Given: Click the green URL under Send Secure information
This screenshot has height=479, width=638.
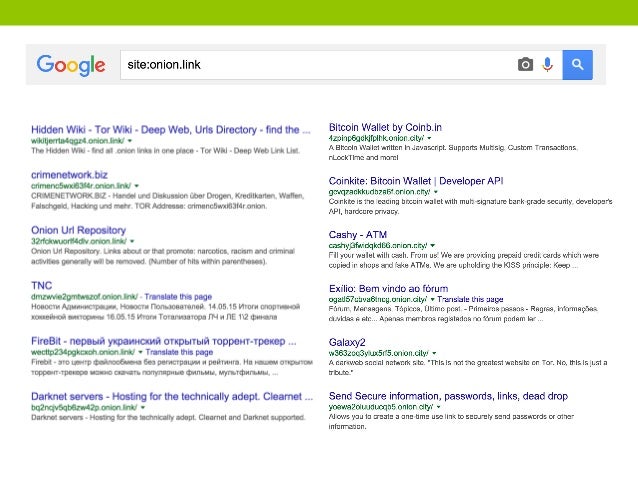Looking at the screenshot, I should point(381,407).
